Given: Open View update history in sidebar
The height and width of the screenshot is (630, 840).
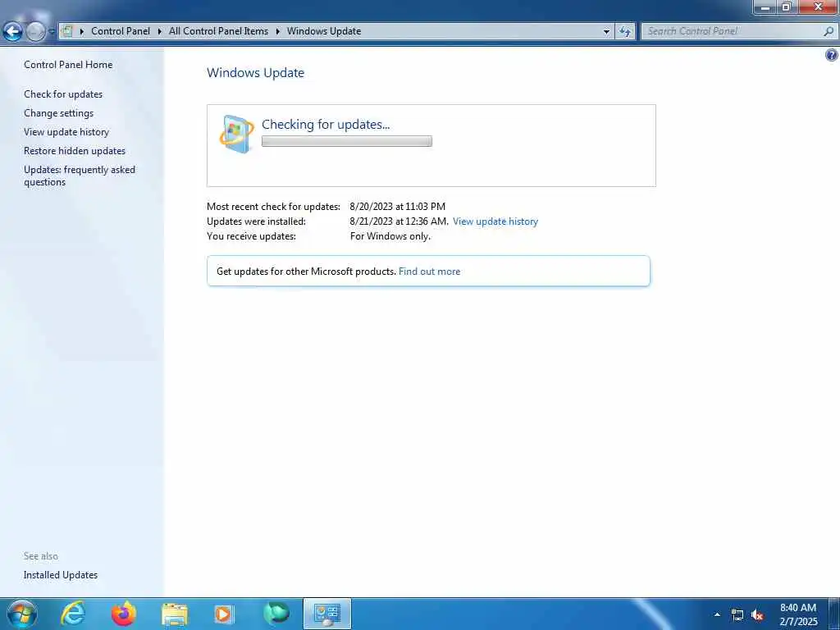Looking at the screenshot, I should [66, 132].
